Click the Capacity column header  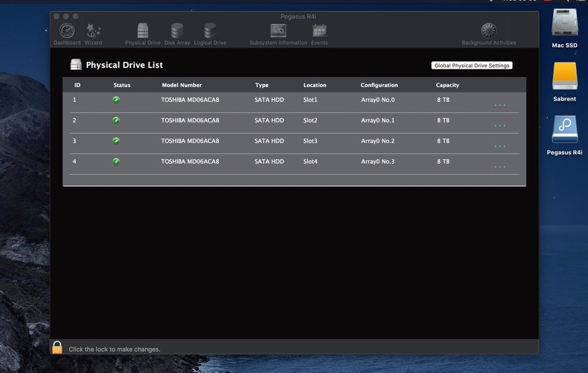[447, 85]
